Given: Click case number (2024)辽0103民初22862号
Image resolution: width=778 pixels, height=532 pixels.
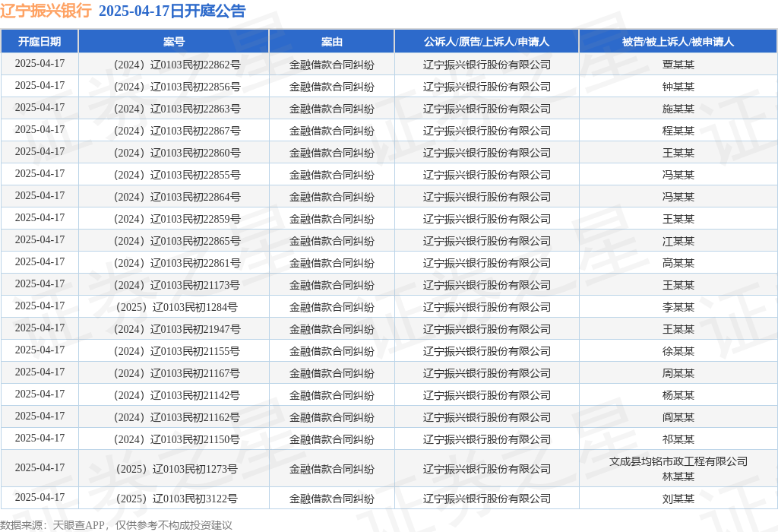Looking at the screenshot, I should pyautogui.click(x=177, y=65).
